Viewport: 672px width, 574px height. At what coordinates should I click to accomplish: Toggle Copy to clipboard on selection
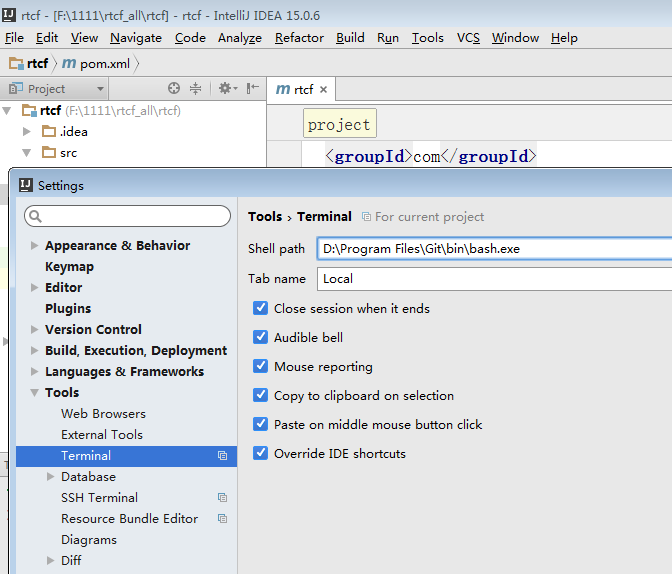click(x=260, y=395)
